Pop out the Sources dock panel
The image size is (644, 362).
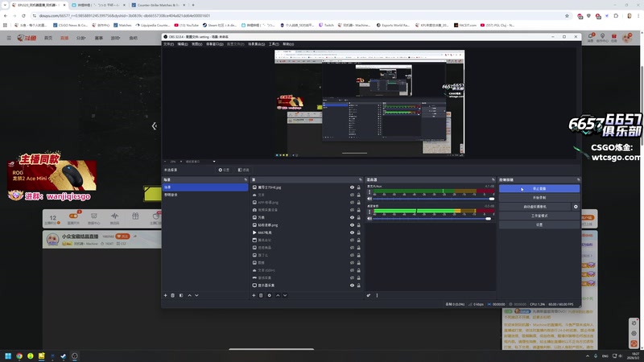point(360,179)
